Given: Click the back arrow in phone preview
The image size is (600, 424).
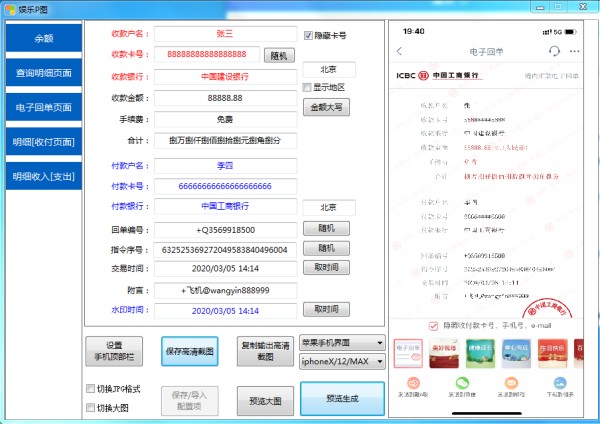Looking at the screenshot, I should tap(399, 51).
